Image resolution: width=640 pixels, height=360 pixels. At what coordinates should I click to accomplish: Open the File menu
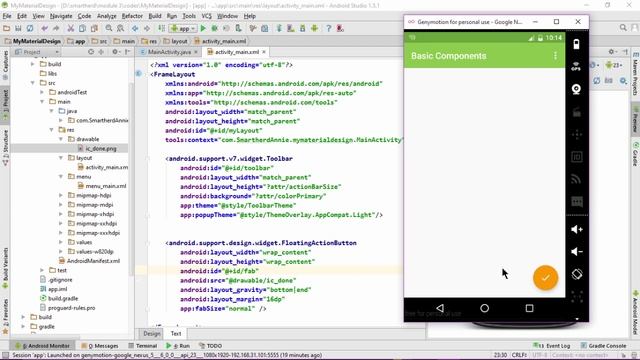pyautogui.click(x=7, y=16)
